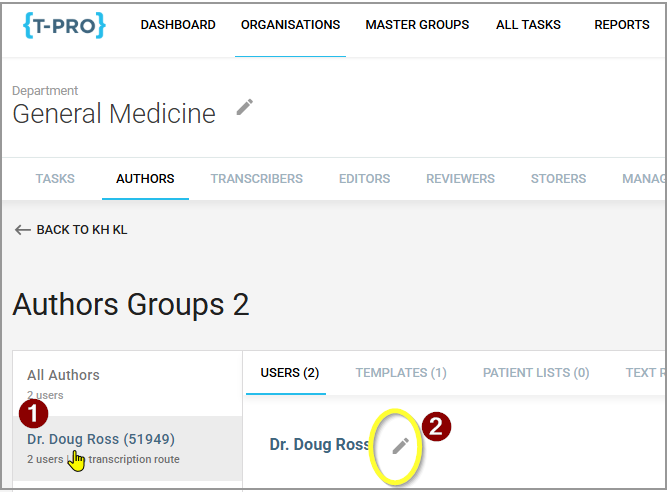Open the Editors tab

pos(364,179)
